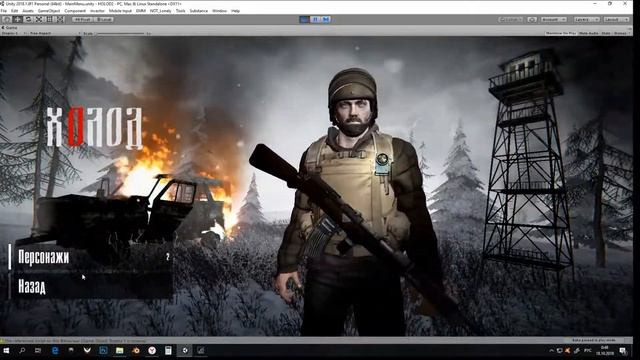Screen dimensions: 640x360
Task: Select the Move tool in Unity toolbar
Action: pyautogui.click(x=18, y=19)
